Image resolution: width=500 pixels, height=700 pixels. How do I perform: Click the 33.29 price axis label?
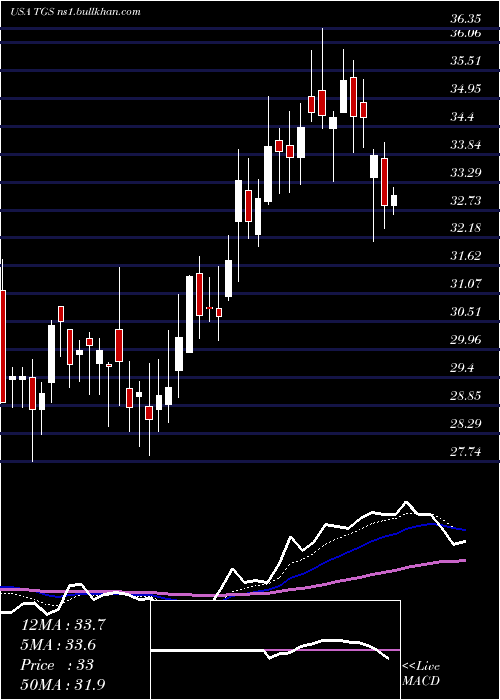[x=465, y=172]
